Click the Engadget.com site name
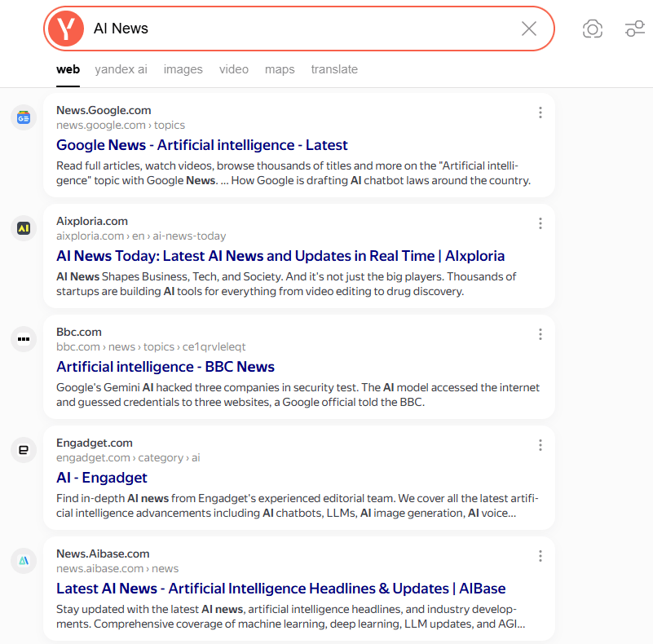The image size is (653, 644). pos(94,443)
